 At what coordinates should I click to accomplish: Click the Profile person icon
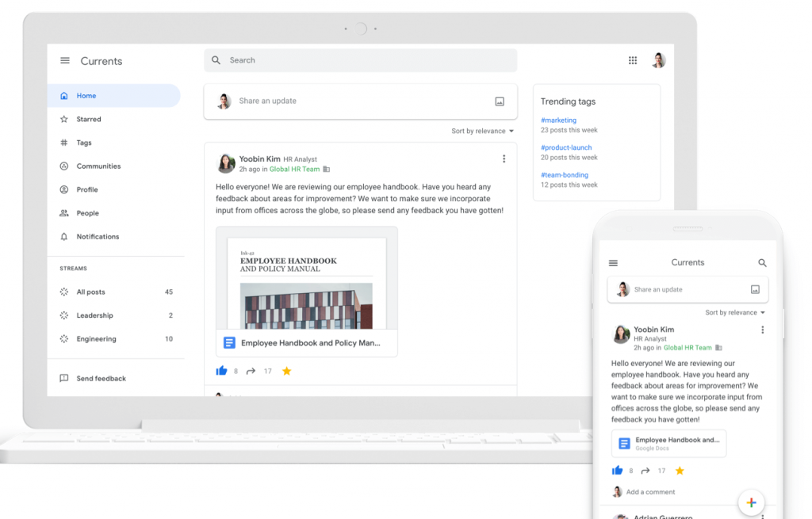[64, 189]
